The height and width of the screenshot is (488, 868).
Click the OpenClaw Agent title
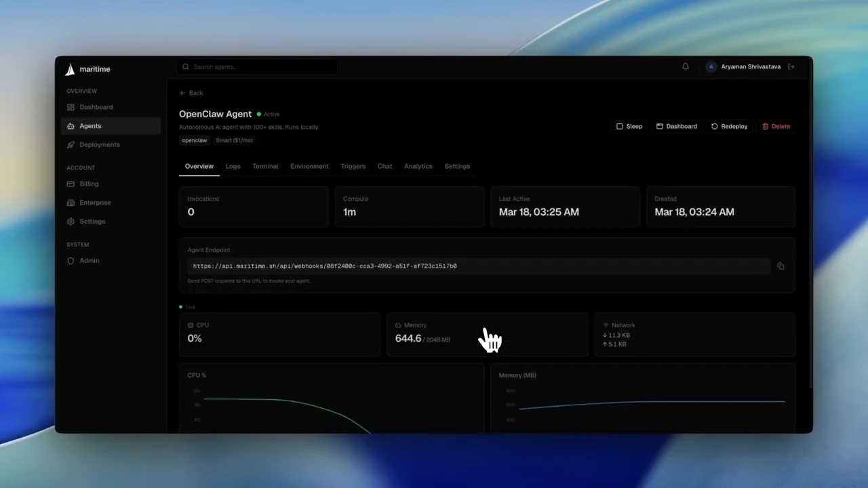pyautogui.click(x=215, y=114)
